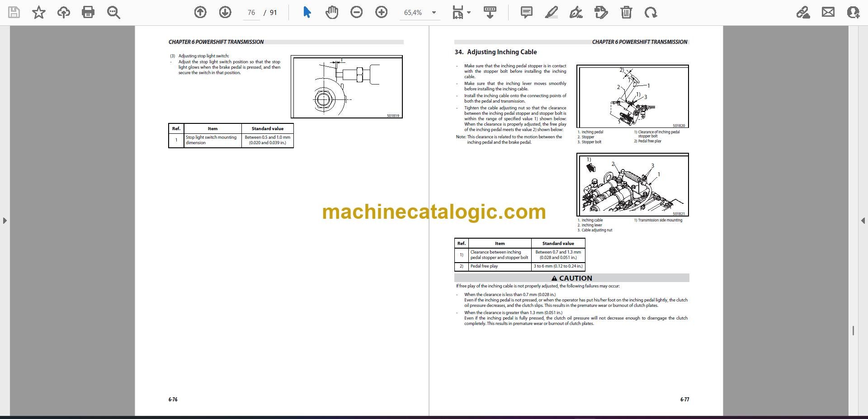868x419 pixels.
Task: Open the sign document tool
Action: tap(576, 13)
